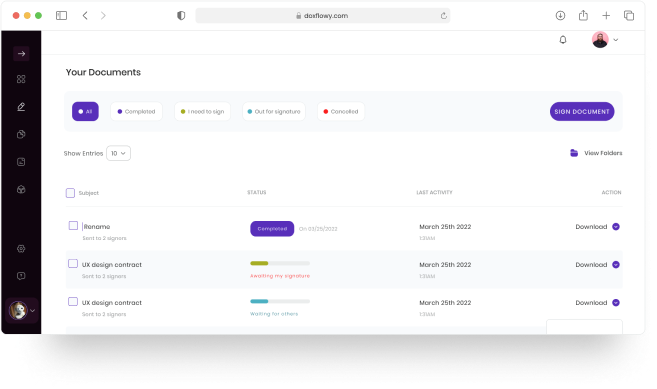The height and width of the screenshot is (389, 657).
Task: Open the feedback chat icon in sidebar
Action: 21,276
